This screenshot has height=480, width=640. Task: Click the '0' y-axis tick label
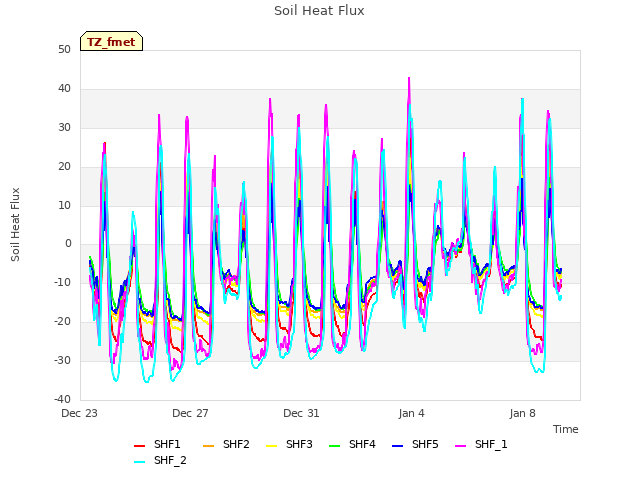(68, 244)
